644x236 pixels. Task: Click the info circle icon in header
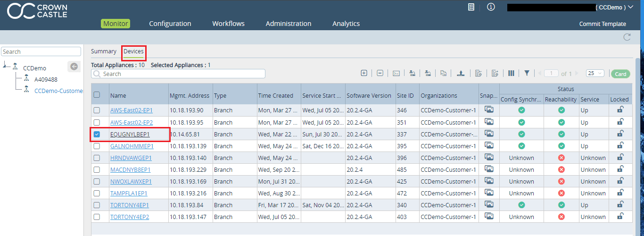coord(491,7)
